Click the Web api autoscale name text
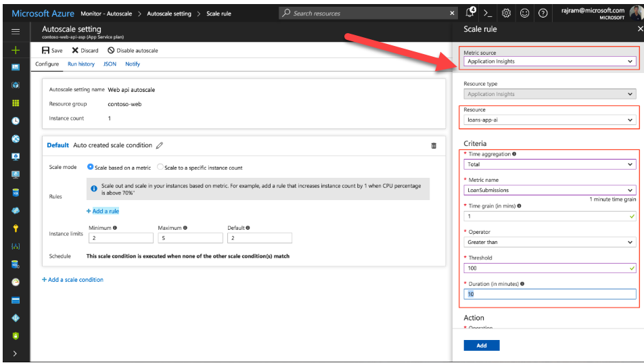 click(131, 90)
